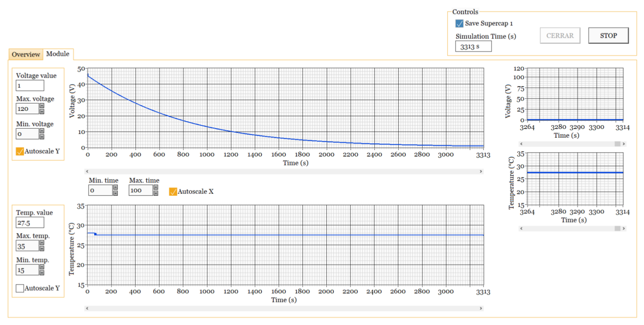Uncheck Save Supercap 1
Viewport: 644px width, 325px height.
pyautogui.click(x=459, y=23)
